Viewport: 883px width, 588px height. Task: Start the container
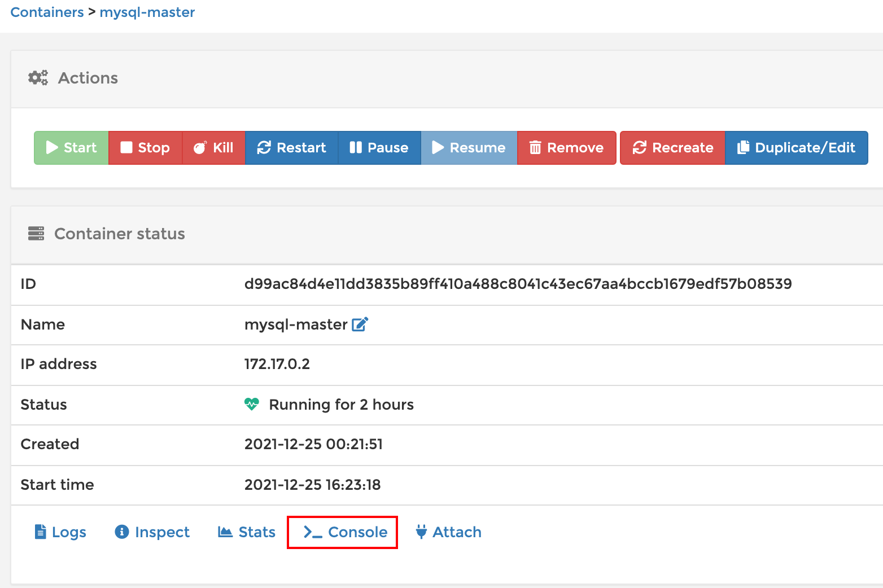tap(71, 147)
